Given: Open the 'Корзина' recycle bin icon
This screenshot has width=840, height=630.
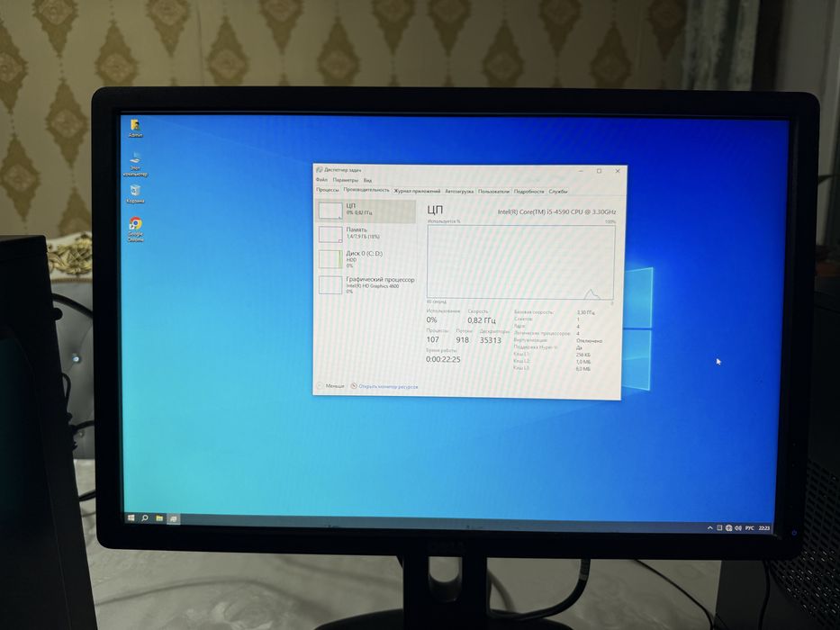Looking at the screenshot, I should 136,193.
